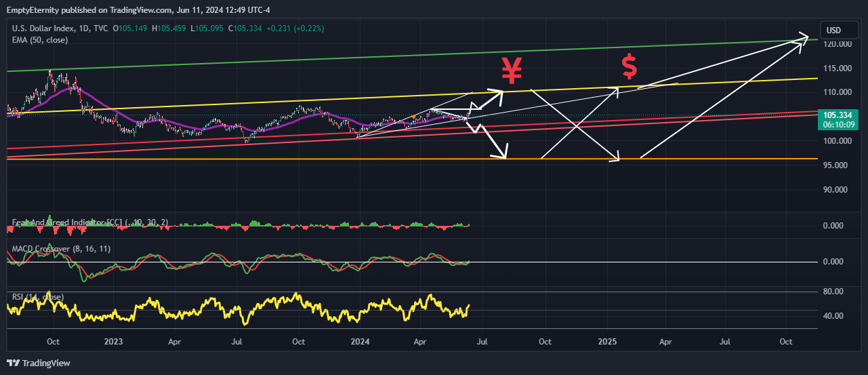The width and height of the screenshot is (868, 375).
Task: Click the 2023 time axis label
Action: pyautogui.click(x=112, y=343)
